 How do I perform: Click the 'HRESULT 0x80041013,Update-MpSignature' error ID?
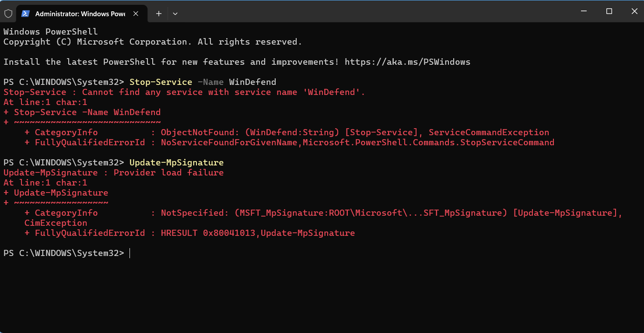[258, 233]
